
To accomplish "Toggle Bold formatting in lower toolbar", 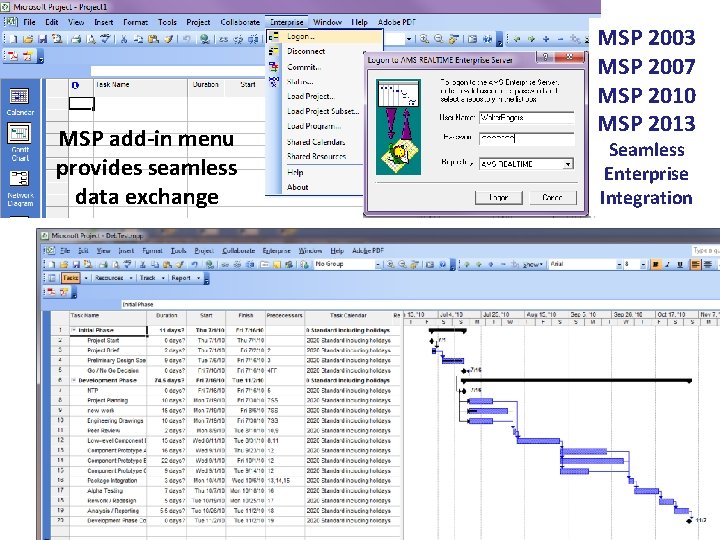I will point(655,264).
